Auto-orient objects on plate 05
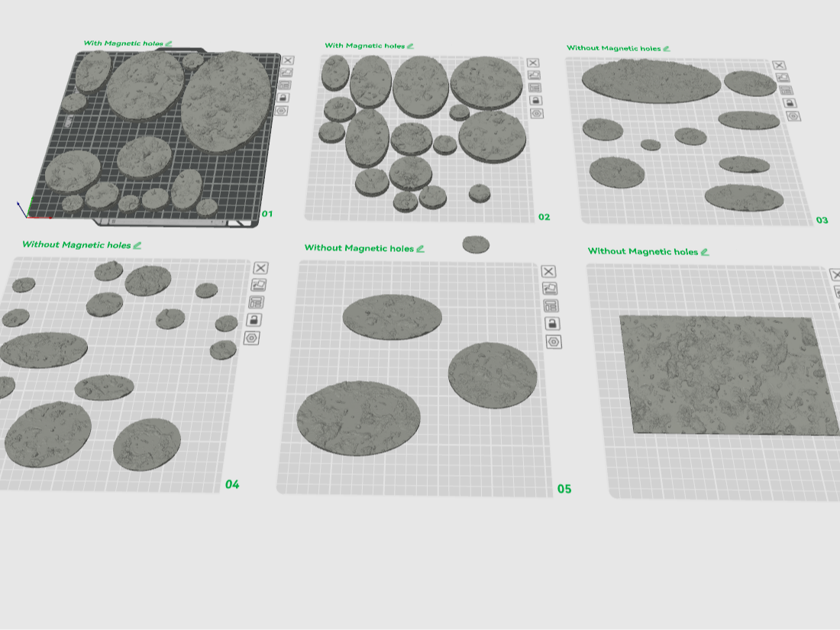 [550, 289]
